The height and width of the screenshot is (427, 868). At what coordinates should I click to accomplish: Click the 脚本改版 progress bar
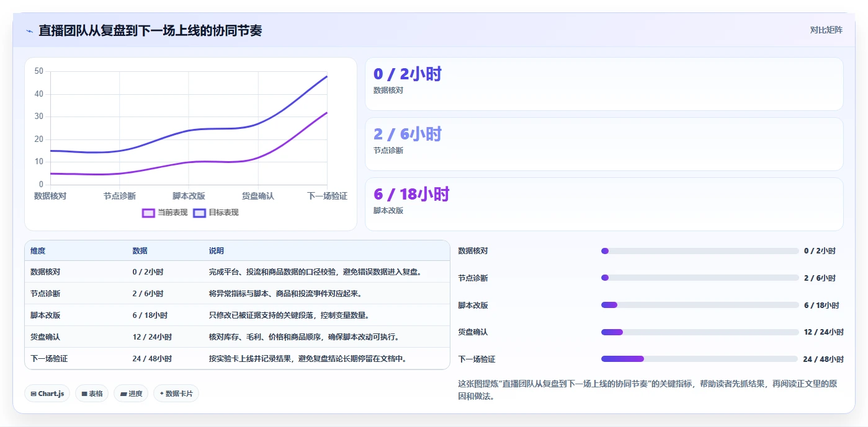pyautogui.click(x=700, y=305)
